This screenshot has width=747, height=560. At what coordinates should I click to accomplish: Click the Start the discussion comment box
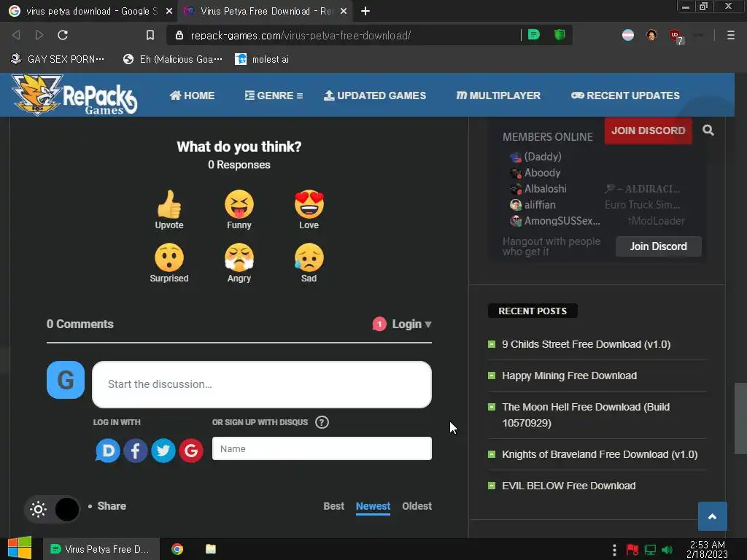tap(262, 384)
